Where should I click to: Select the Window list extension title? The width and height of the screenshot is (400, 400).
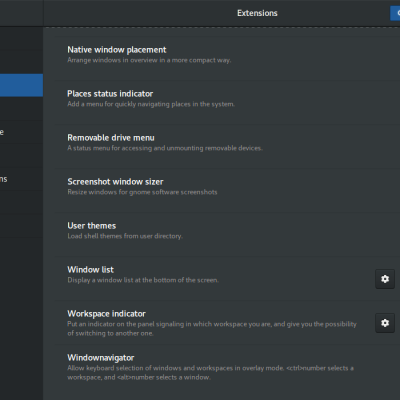click(x=90, y=270)
